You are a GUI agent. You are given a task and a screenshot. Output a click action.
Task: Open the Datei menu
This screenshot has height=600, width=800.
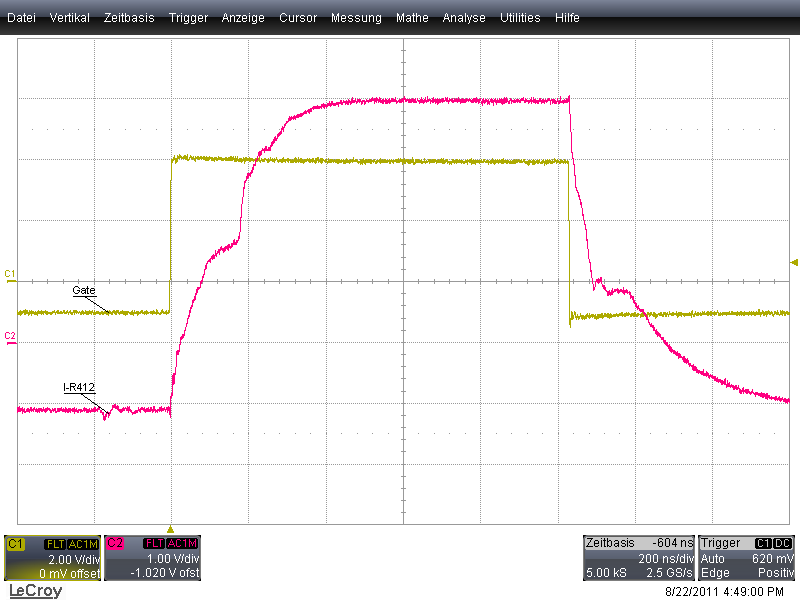pyautogui.click(x=21, y=18)
